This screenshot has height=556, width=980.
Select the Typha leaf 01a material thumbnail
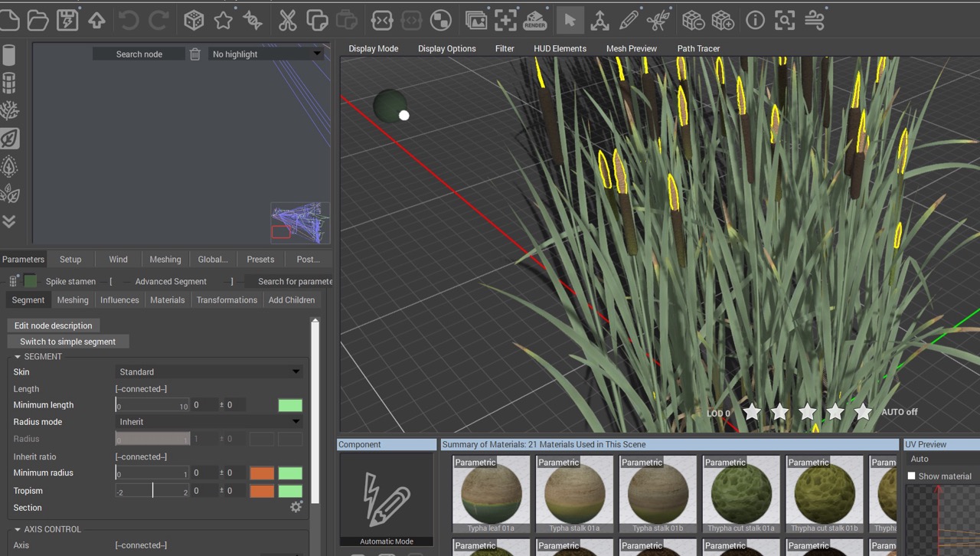click(x=491, y=495)
